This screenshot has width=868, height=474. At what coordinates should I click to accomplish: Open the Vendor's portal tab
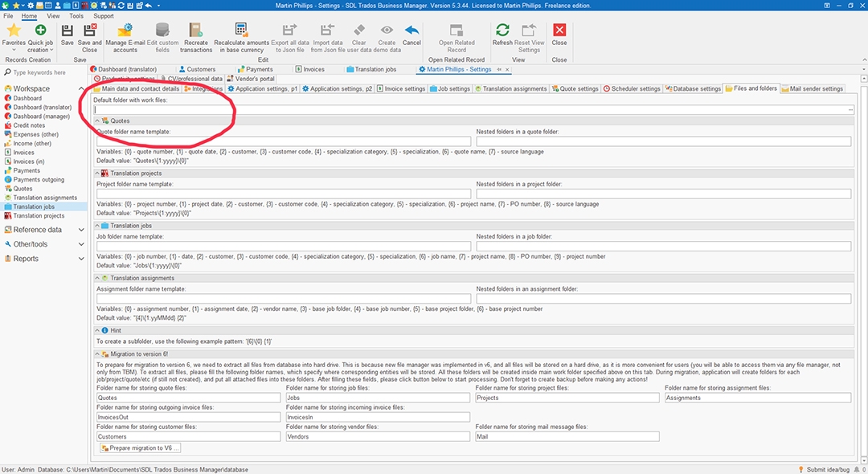click(251, 79)
